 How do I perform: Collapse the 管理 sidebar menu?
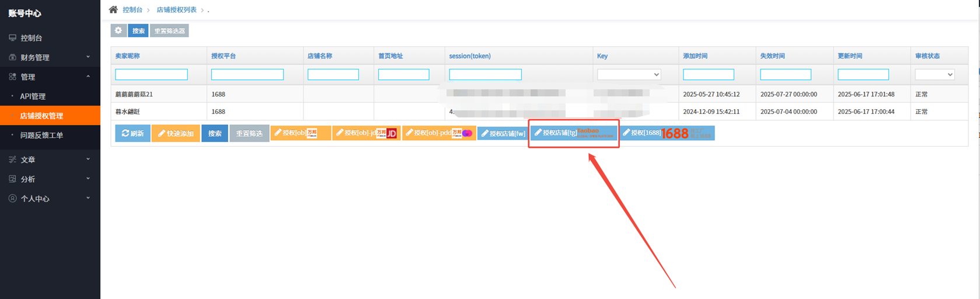point(50,77)
